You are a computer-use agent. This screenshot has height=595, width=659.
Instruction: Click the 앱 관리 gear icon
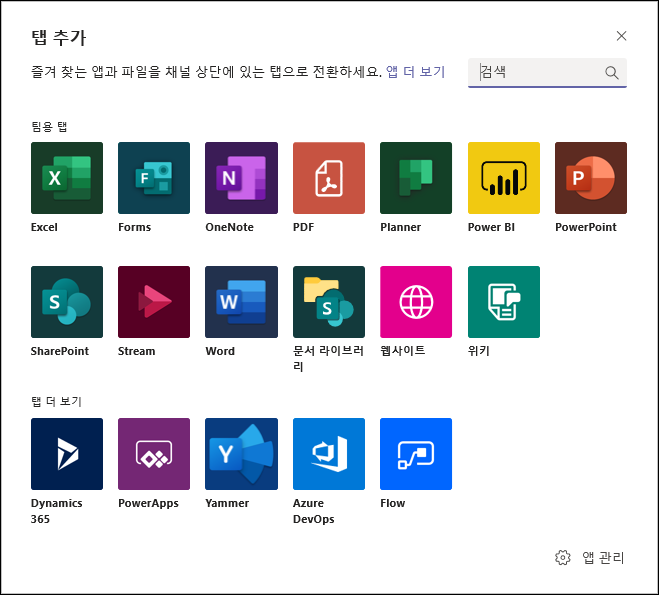[x=563, y=558]
